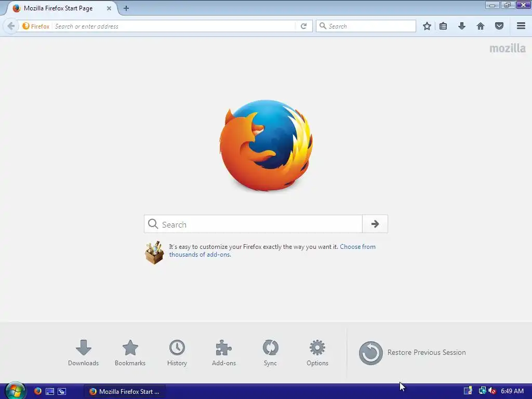Minimize the Firefox window

(493, 5)
